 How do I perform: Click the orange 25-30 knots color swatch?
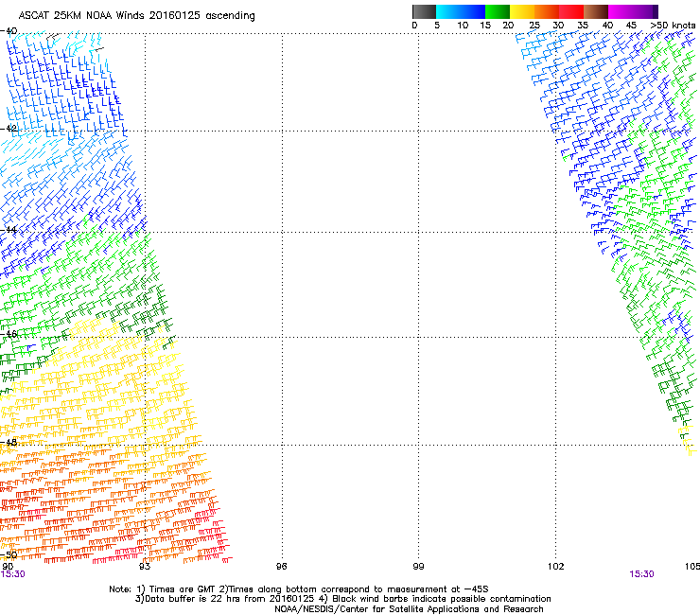tap(546, 11)
